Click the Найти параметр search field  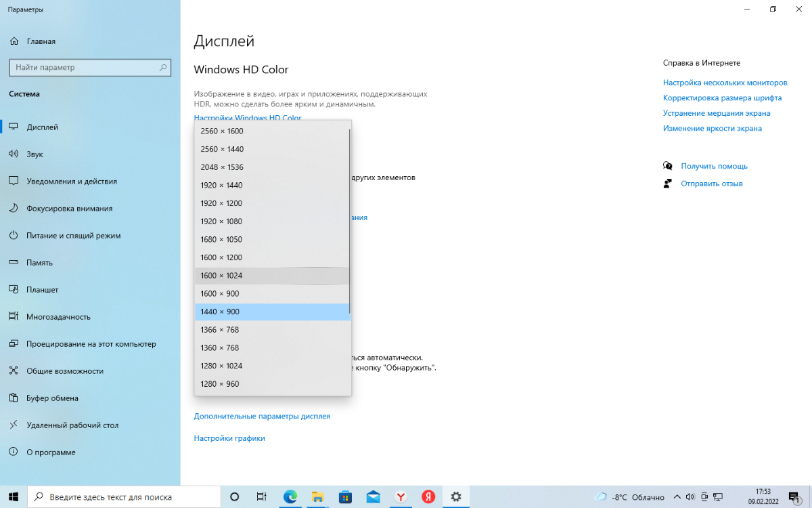pos(90,68)
